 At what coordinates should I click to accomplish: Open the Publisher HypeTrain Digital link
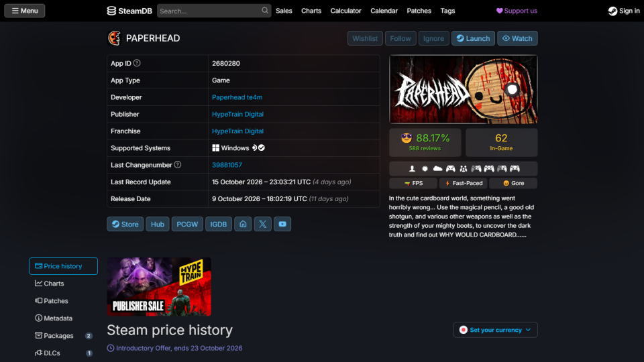(x=237, y=114)
